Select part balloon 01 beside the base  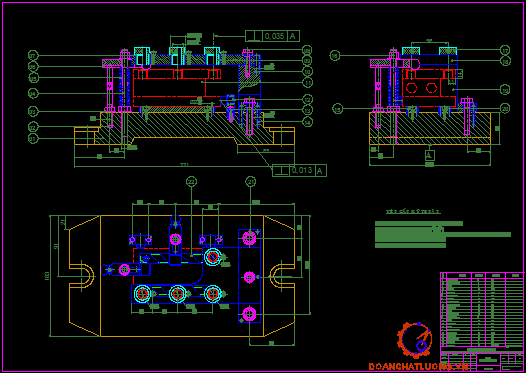coord(33,138)
